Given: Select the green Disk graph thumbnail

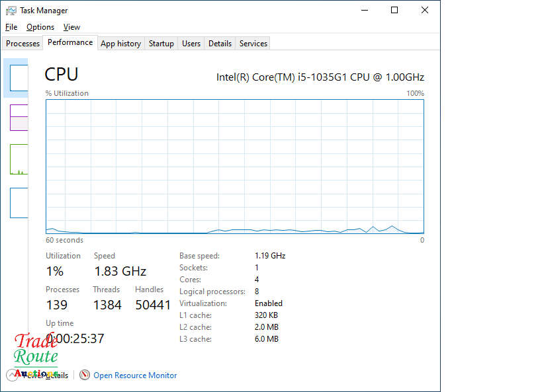Looking at the screenshot, I should [x=19, y=159].
